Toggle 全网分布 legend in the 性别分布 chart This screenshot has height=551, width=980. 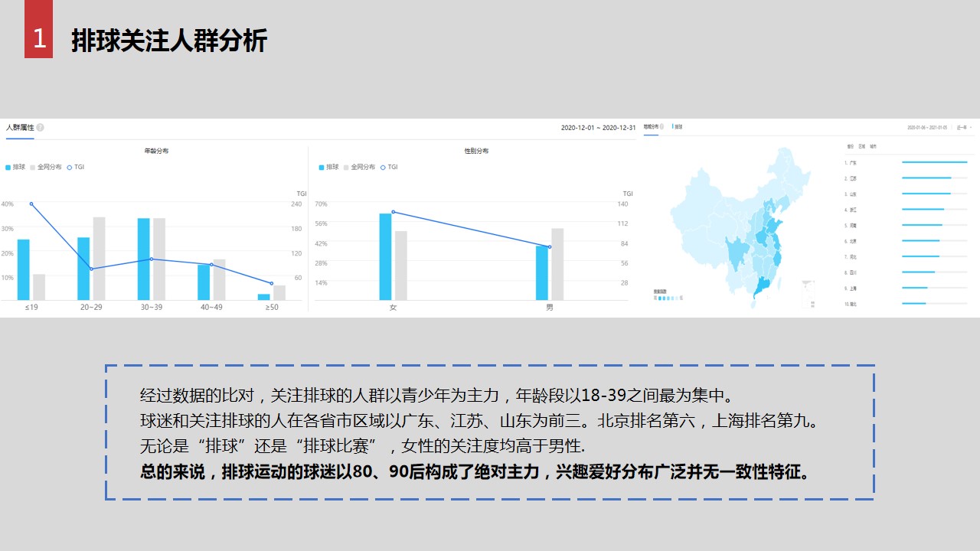pyautogui.click(x=360, y=167)
